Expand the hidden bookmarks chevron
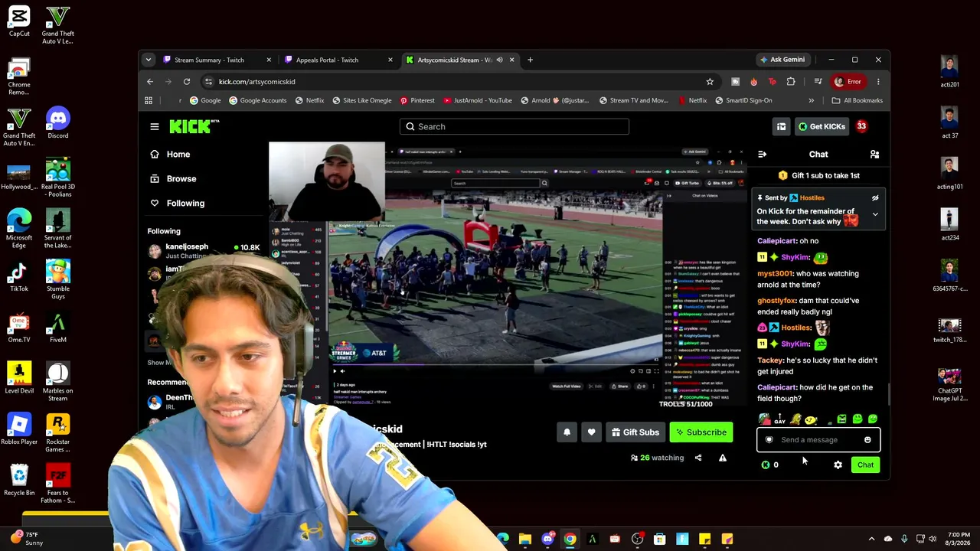The height and width of the screenshot is (551, 980). (x=811, y=100)
